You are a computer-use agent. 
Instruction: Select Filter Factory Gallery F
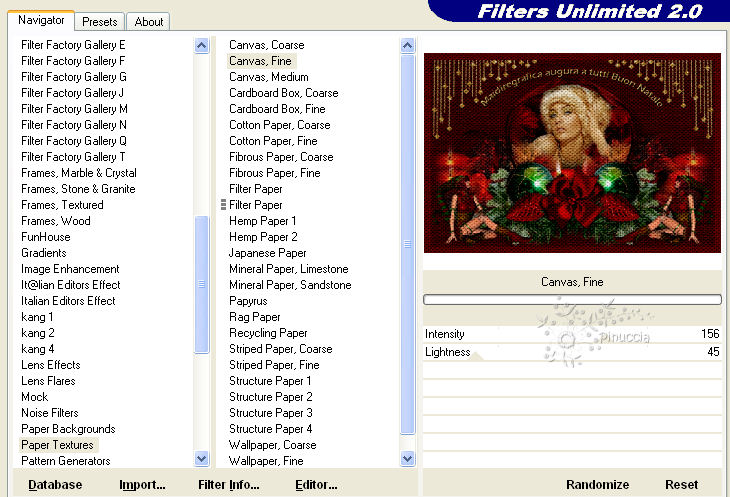(73, 61)
